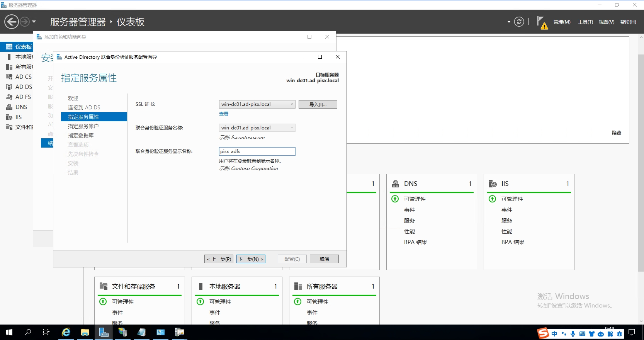Click the federation service display name field
Screen dimensions: 644x340
coord(257,151)
